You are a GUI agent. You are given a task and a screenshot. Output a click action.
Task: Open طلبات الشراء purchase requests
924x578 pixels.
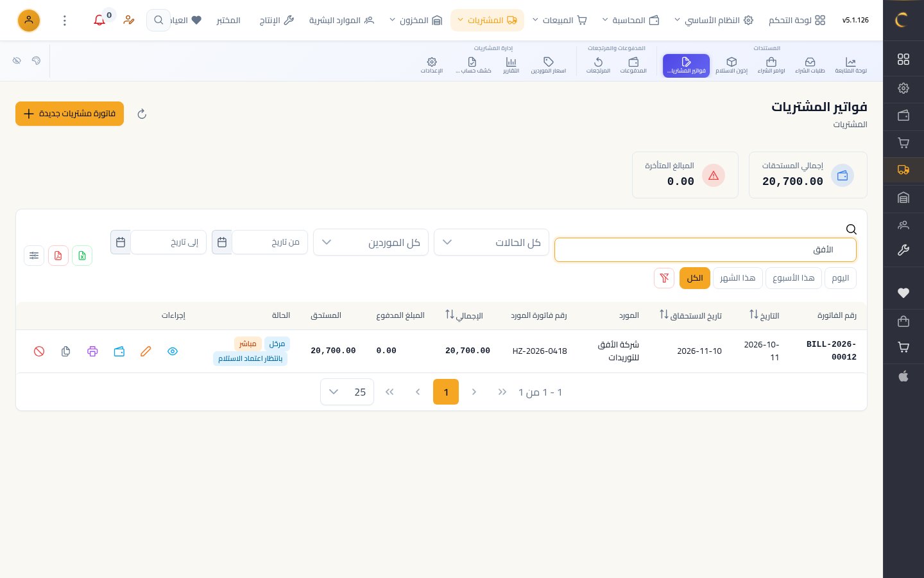(810, 66)
